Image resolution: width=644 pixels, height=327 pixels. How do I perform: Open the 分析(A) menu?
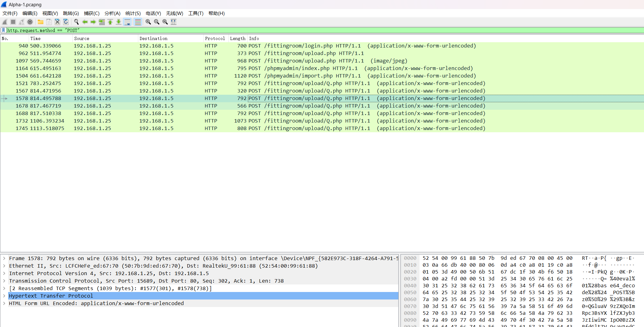pos(112,13)
